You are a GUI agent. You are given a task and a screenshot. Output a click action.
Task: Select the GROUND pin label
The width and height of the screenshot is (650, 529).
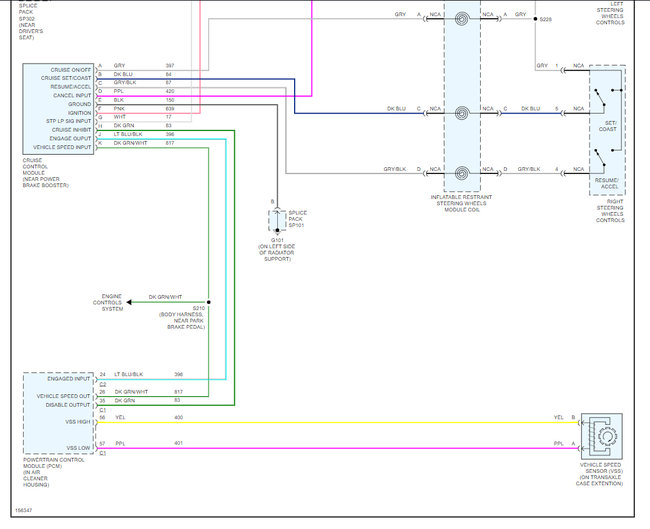coord(79,104)
